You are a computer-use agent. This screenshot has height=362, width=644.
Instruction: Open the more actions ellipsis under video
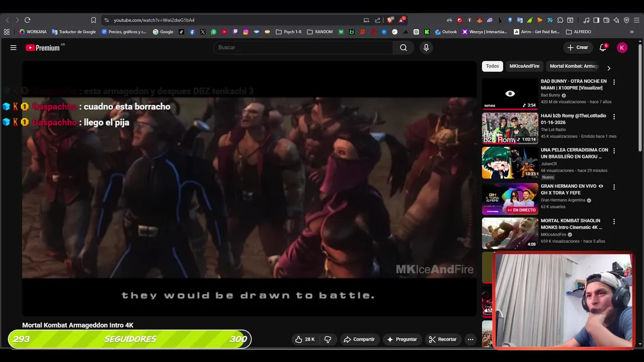pos(470,339)
